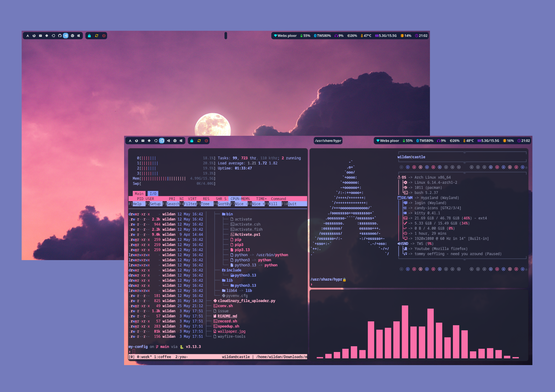Click the yellow system update icon
Image resolution: width=555 pixels, height=392 pixels.
tap(199, 141)
